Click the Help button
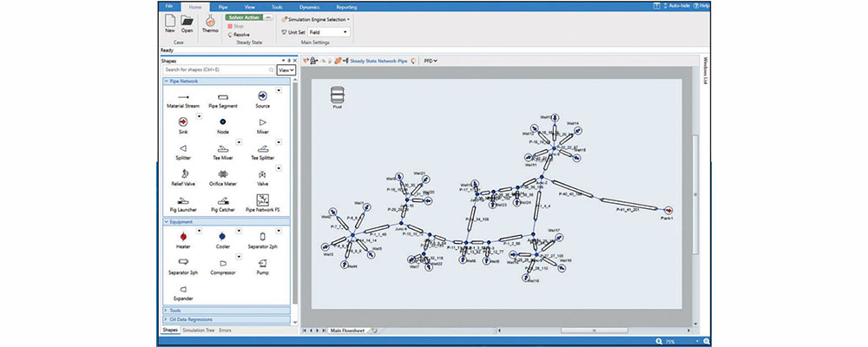Viewport: 868px width, 347px height. click(x=701, y=5)
